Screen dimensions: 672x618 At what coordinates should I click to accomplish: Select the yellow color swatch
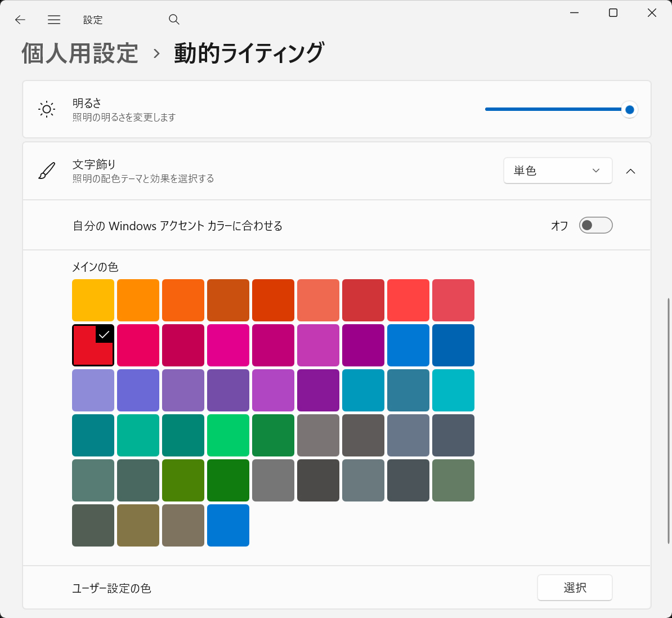pyautogui.click(x=93, y=300)
